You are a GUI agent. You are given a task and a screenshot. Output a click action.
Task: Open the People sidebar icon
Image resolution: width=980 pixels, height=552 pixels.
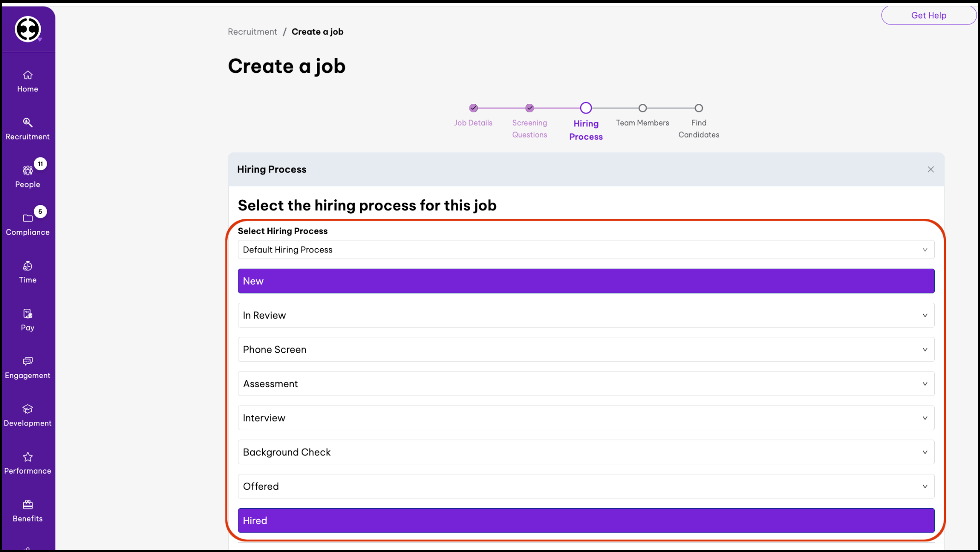click(x=28, y=171)
